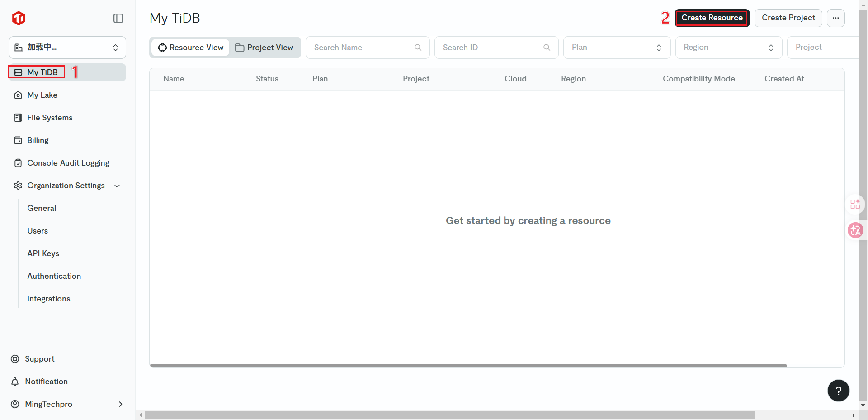Click the Billing wallet icon
This screenshot has height=420, width=868.
coord(18,140)
